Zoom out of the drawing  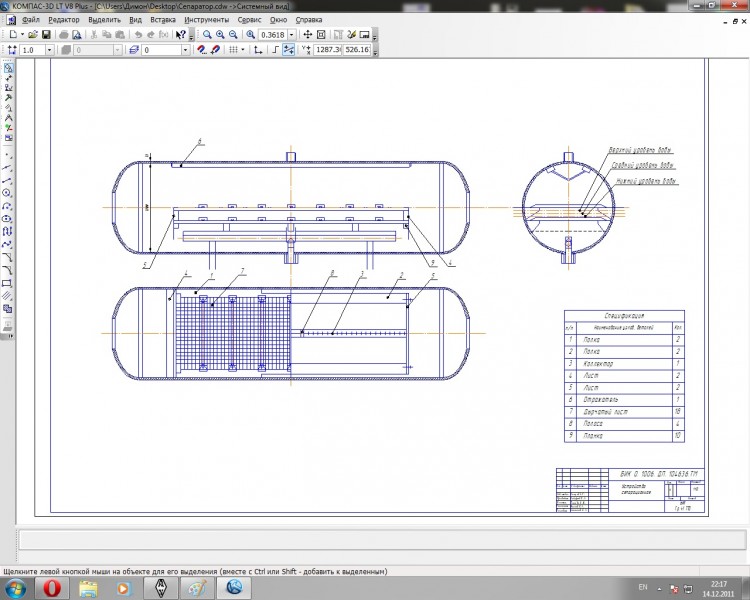(233, 34)
